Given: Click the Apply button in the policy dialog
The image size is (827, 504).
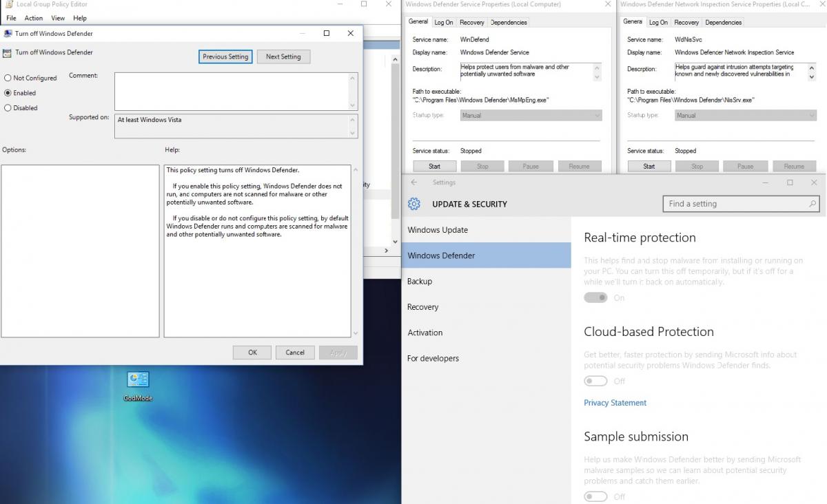Looking at the screenshot, I should 338,353.
